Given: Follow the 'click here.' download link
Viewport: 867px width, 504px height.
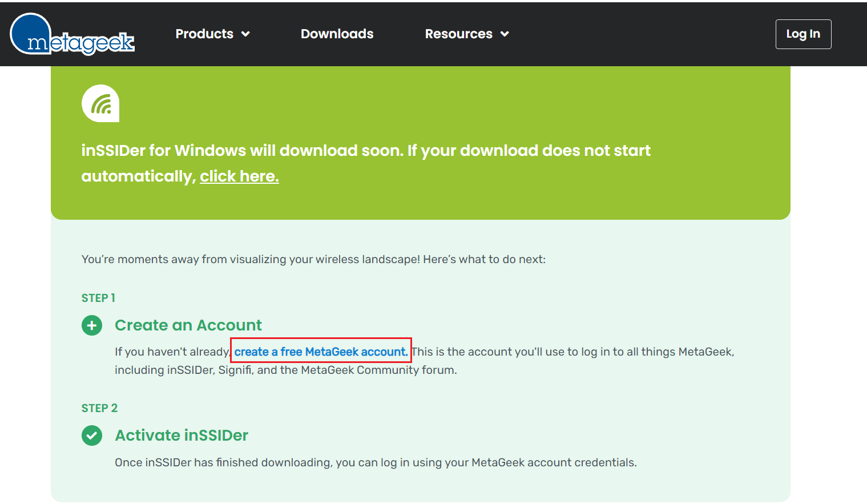Looking at the screenshot, I should [239, 176].
